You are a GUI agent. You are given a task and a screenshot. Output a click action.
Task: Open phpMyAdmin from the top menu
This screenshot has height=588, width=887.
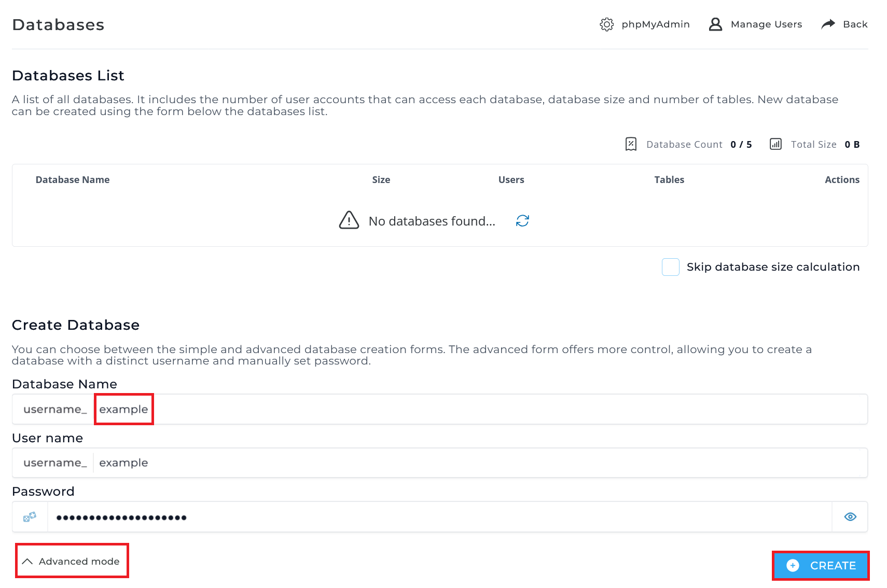point(655,24)
